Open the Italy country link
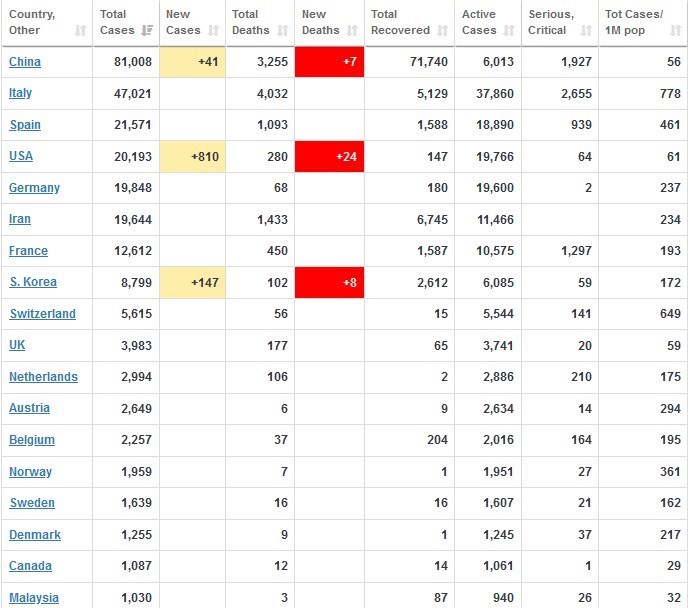 [20, 93]
